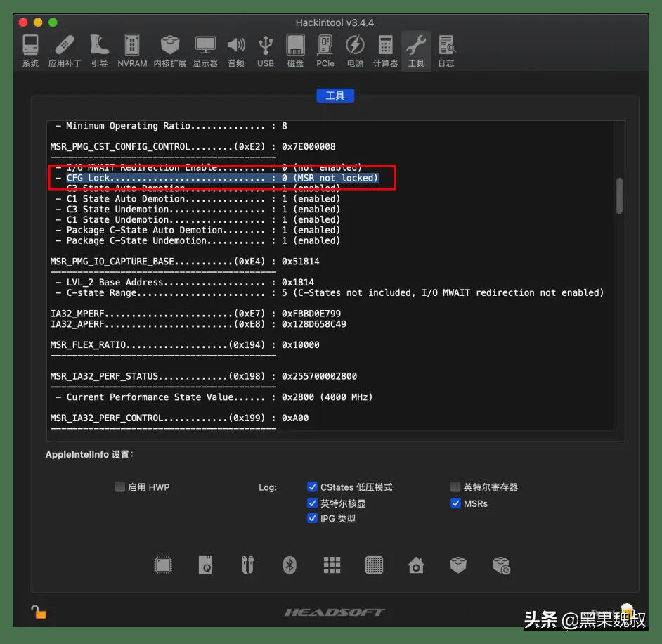Open the 音频 audio section

point(236,51)
